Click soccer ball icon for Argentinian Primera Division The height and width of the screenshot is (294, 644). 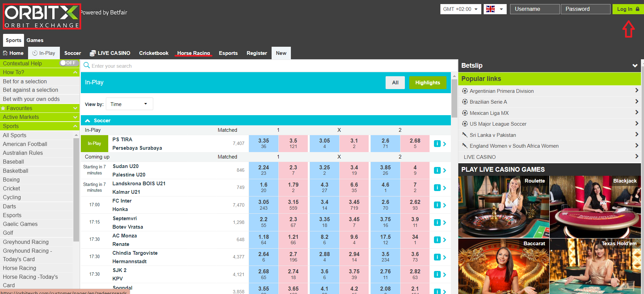pyautogui.click(x=465, y=91)
